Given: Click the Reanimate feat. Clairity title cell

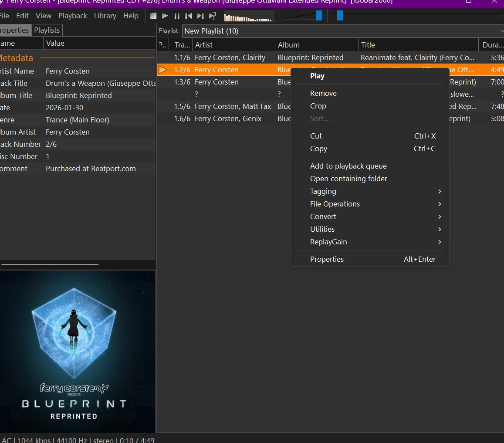Looking at the screenshot, I should [x=417, y=57].
